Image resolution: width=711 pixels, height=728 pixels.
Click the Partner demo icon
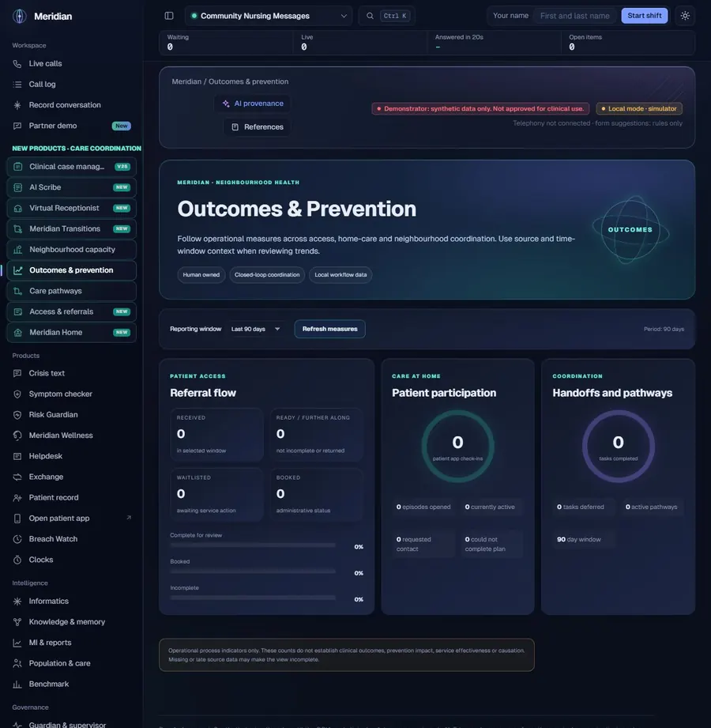[17, 126]
